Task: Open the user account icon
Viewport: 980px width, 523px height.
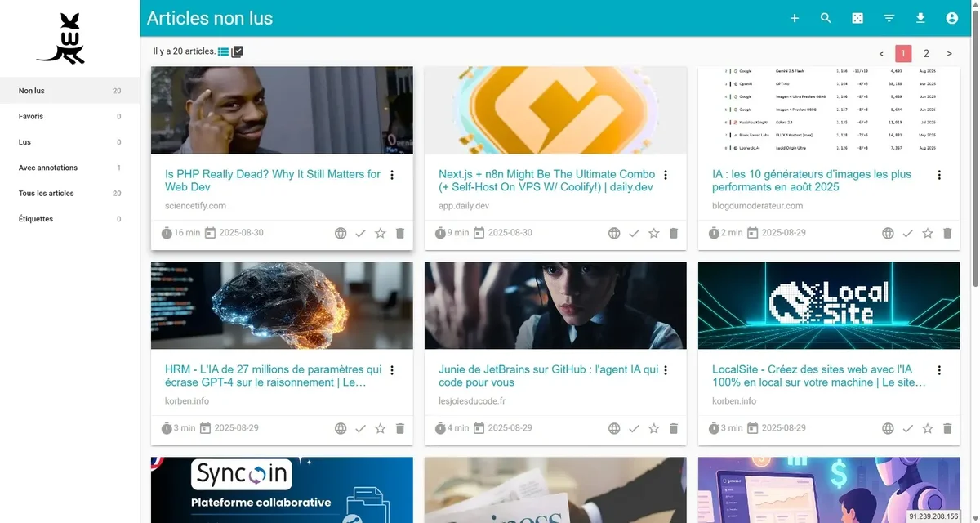Action: 951,18
